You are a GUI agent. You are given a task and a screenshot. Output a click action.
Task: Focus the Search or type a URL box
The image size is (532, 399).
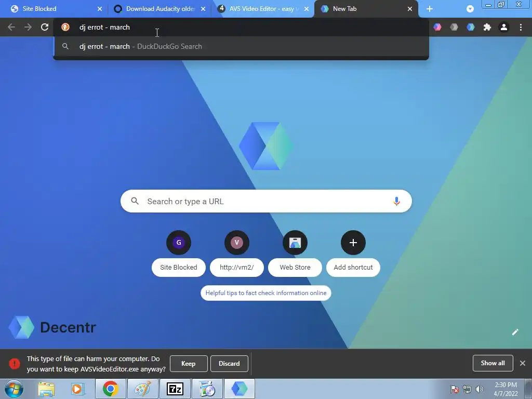coord(266,201)
